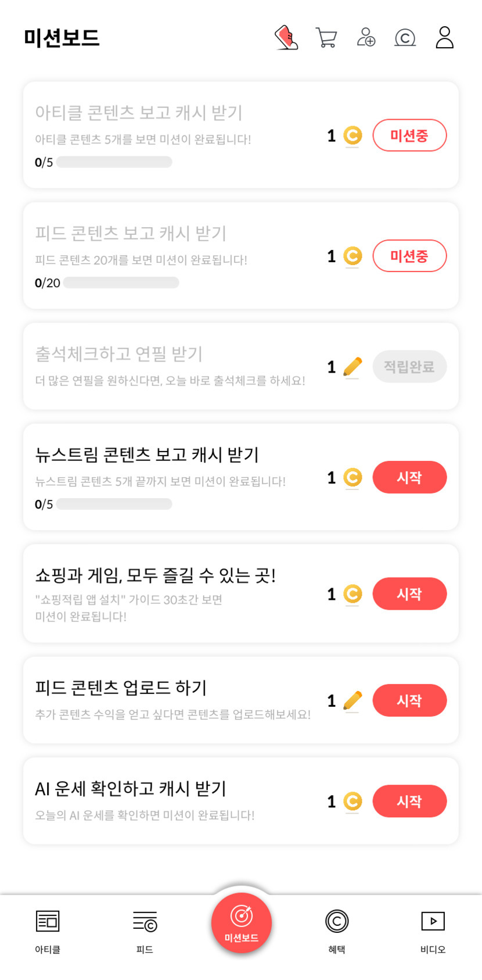Tap the pencil icon on 피드 콘텐츠 업로드 mission
The height and width of the screenshot is (980, 482).
(x=352, y=700)
